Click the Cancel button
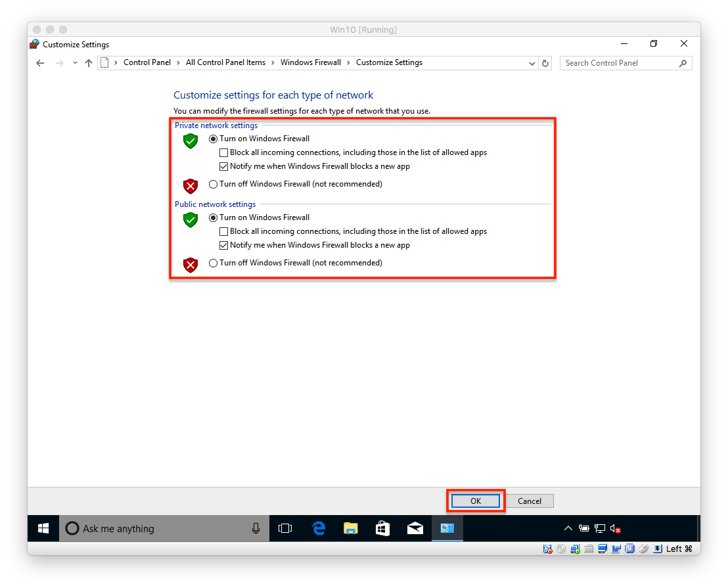The height and width of the screenshot is (588, 728). click(530, 501)
